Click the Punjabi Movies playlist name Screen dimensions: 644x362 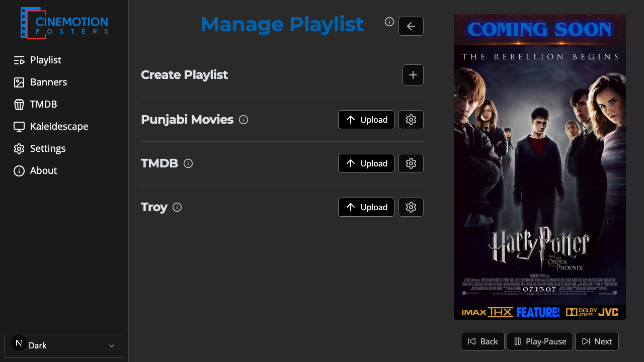point(187,120)
